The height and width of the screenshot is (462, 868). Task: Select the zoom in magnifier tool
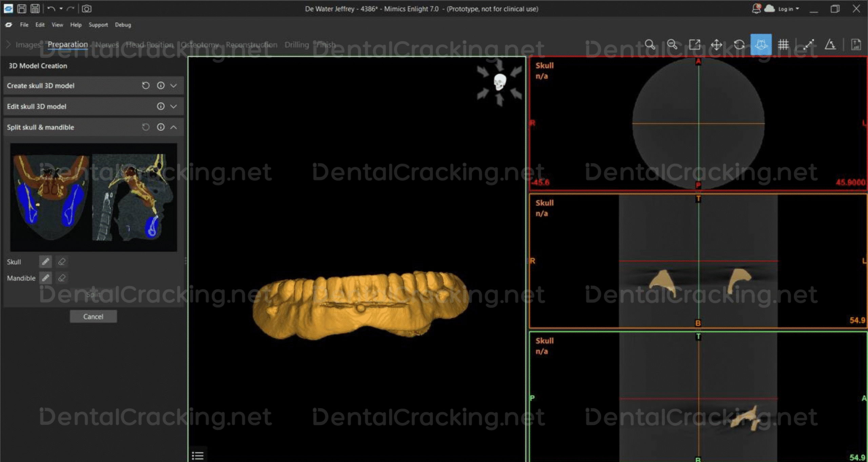(x=650, y=45)
